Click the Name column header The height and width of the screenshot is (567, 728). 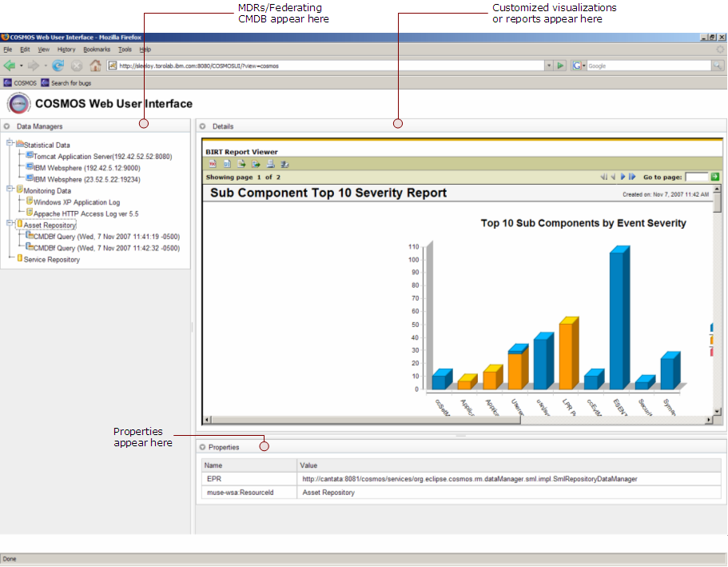pyautogui.click(x=249, y=465)
